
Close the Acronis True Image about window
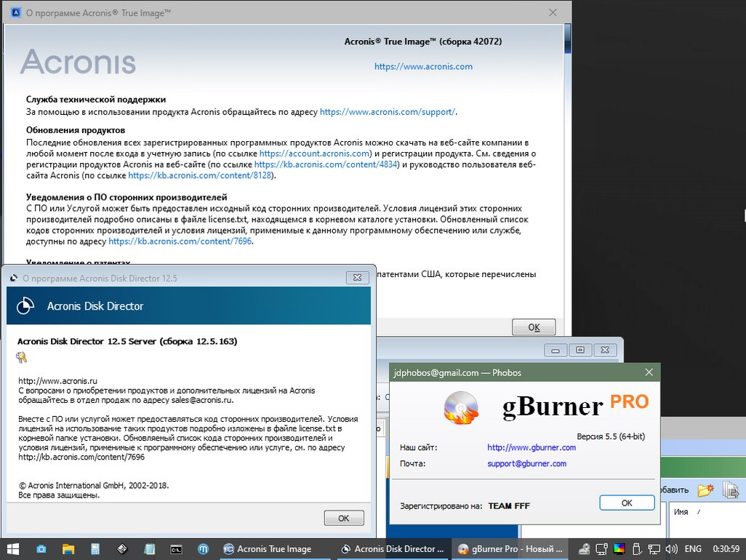(x=553, y=13)
